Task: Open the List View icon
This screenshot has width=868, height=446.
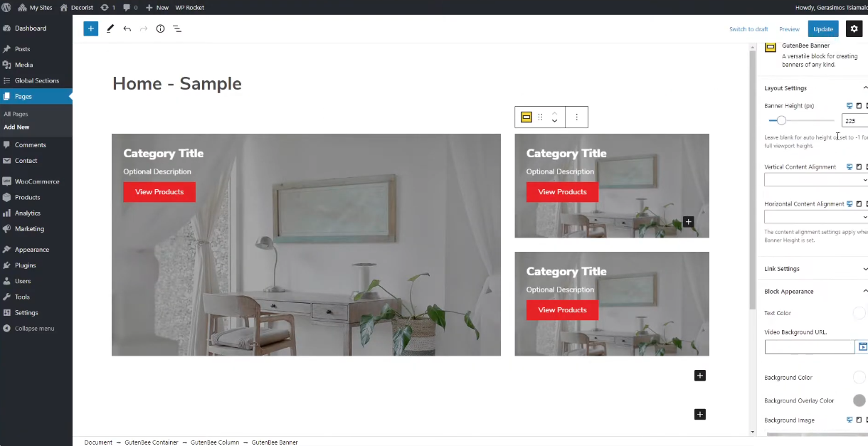Action: (x=177, y=28)
